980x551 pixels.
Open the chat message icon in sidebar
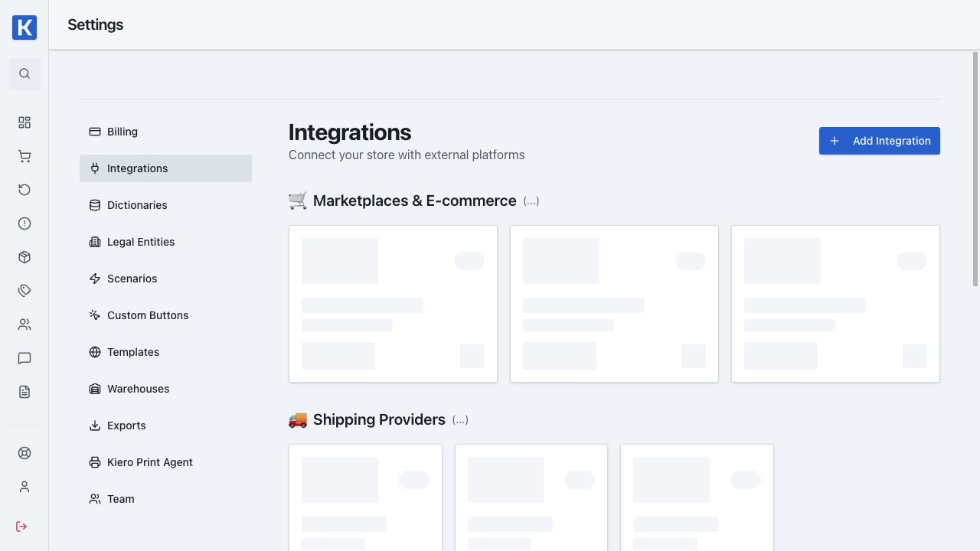[24, 358]
